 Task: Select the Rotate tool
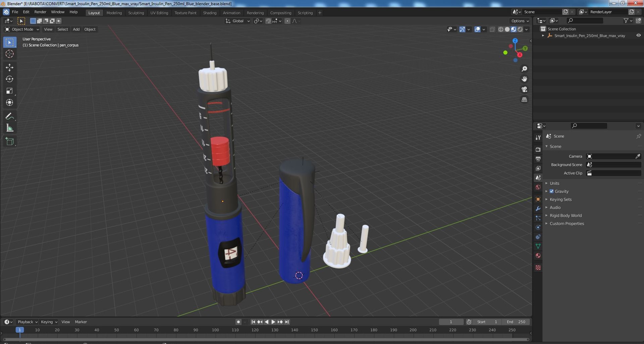[9, 79]
